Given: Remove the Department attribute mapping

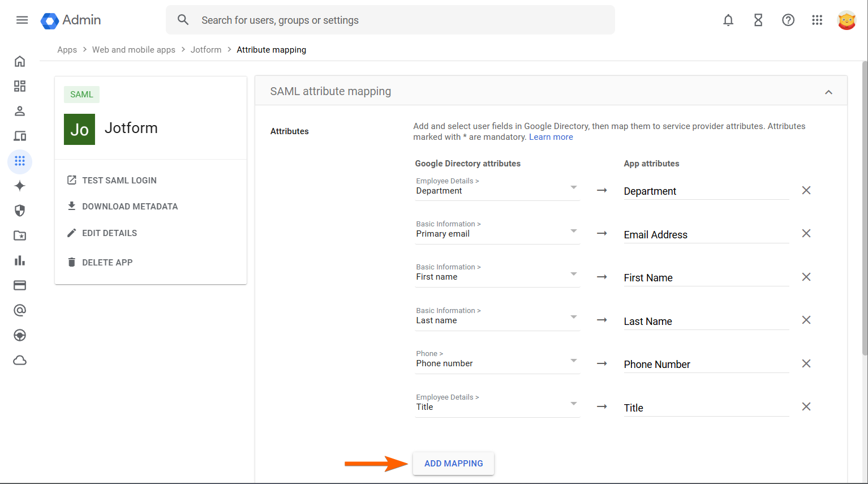Looking at the screenshot, I should [806, 190].
